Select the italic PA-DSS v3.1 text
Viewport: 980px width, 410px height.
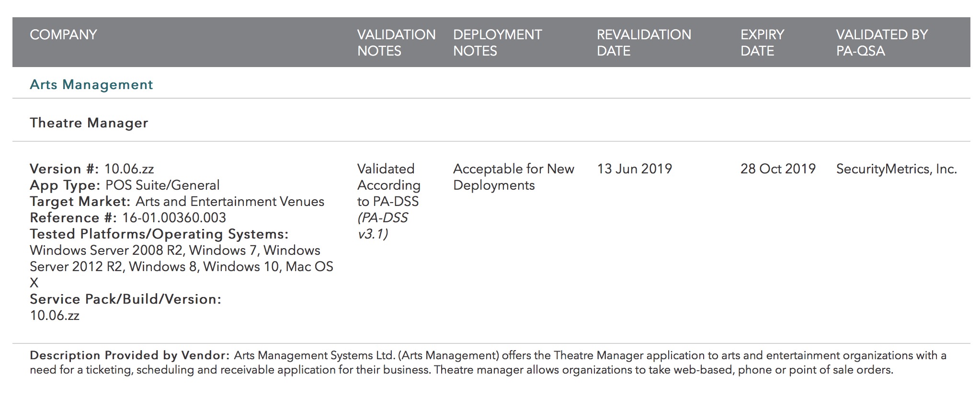[x=383, y=226]
